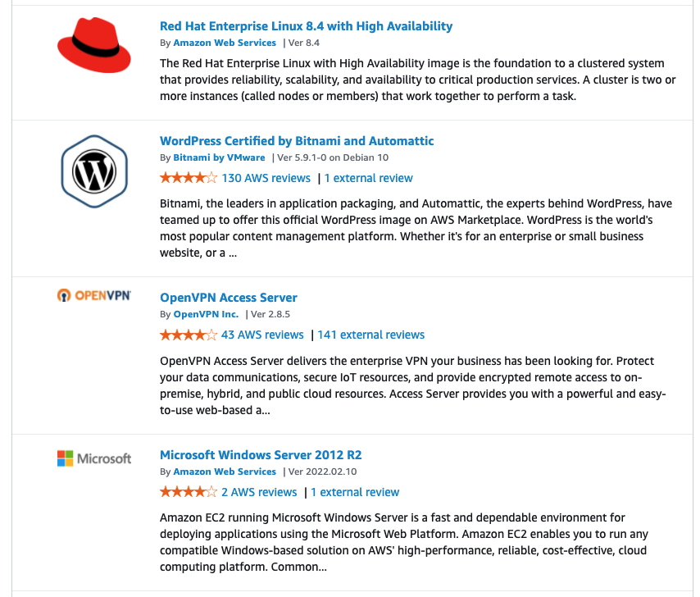Click Amazon Web Services vendor under Windows Server
Image resolution: width=700 pixels, height=597 pixels.
coord(225,472)
